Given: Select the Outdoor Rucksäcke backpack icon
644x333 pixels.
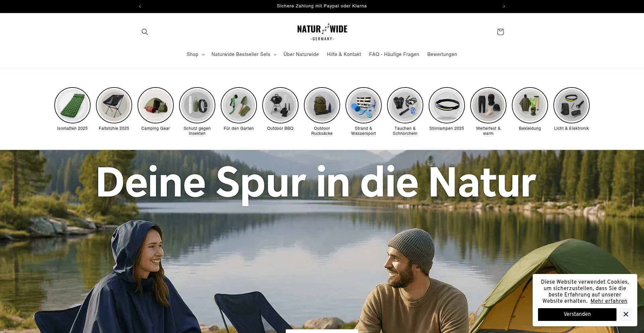Looking at the screenshot, I should coord(322,105).
